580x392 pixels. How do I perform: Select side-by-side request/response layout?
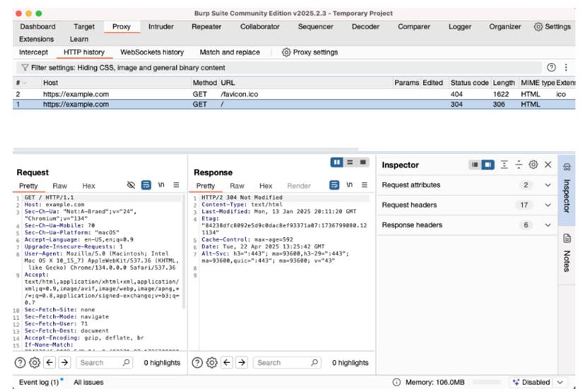[x=337, y=162]
